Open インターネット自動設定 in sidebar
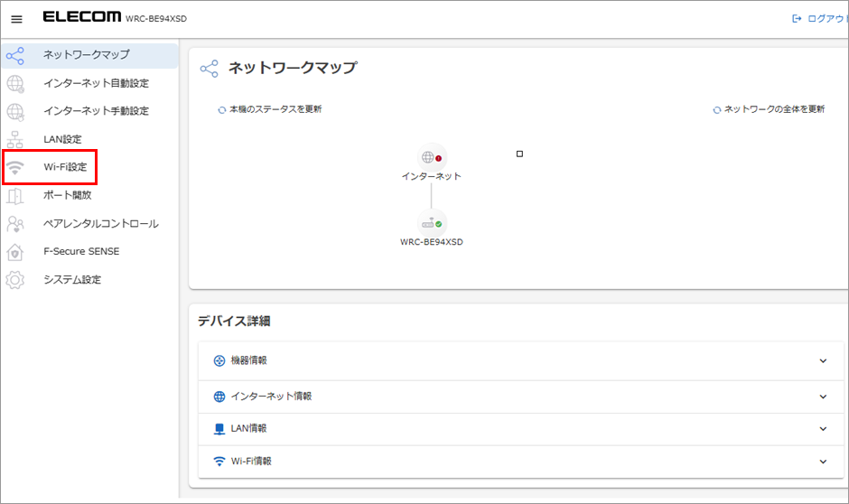 (96, 83)
